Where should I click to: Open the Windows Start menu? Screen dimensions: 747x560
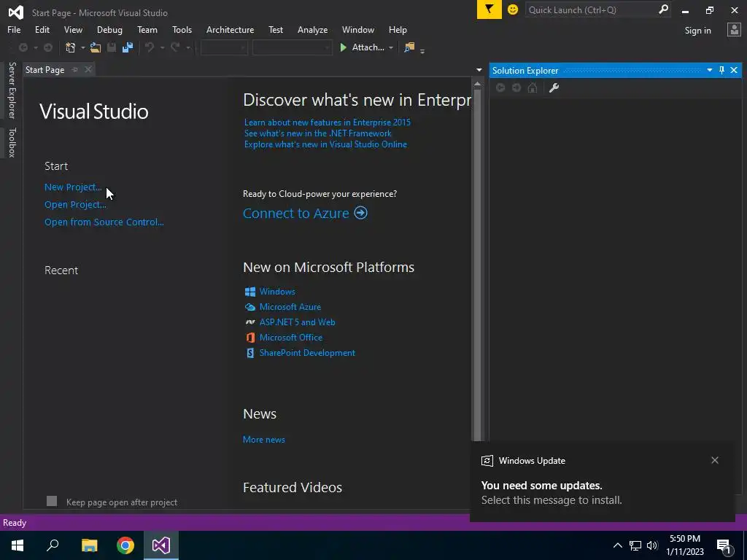click(x=18, y=545)
